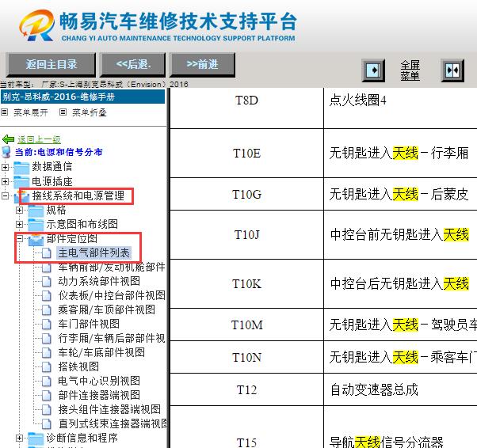Expand the 示意图和布线图 node
477x448 pixels.
pyautogui.click(x=20, y=224)
